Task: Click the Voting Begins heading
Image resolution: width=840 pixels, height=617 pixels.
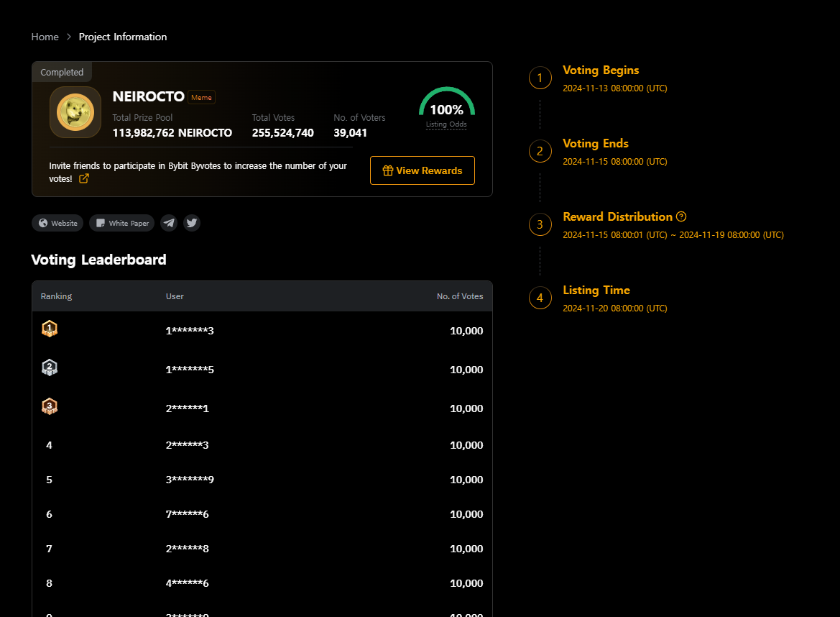Action: tap(601, 70)
